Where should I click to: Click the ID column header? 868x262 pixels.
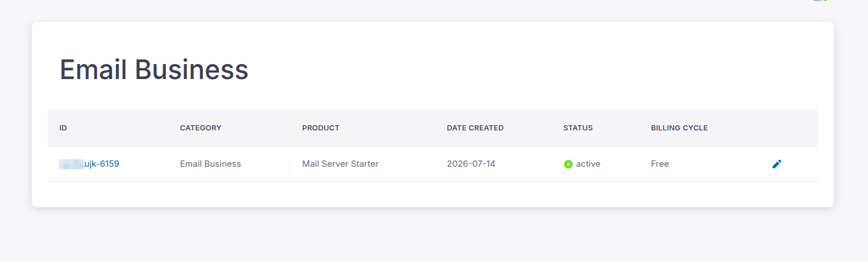click(x=63, y=128)
